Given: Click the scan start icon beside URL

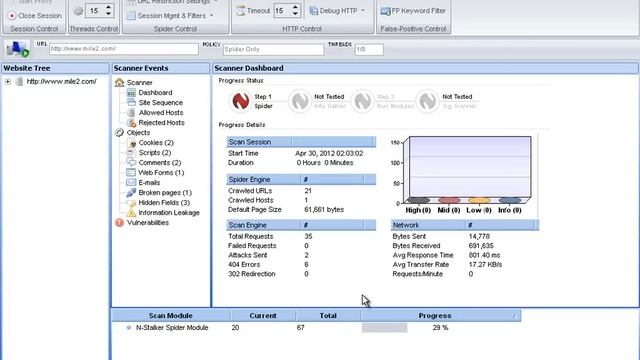Looking at the screenshot, I should pyautogui.click(x=17, y=49).
